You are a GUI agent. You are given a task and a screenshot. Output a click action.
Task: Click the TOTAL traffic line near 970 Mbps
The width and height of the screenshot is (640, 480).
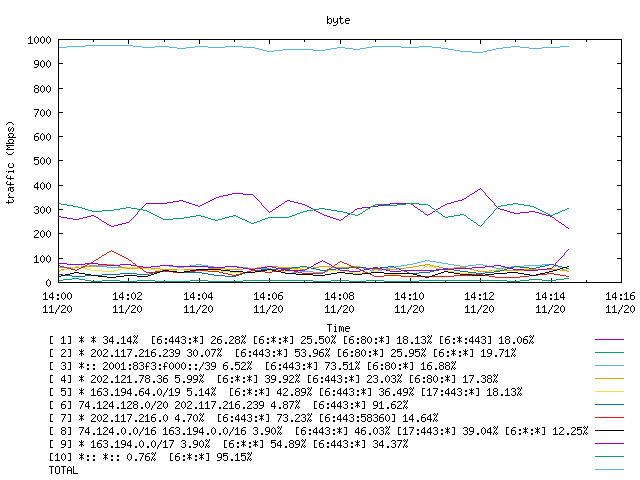pos(313,49)
